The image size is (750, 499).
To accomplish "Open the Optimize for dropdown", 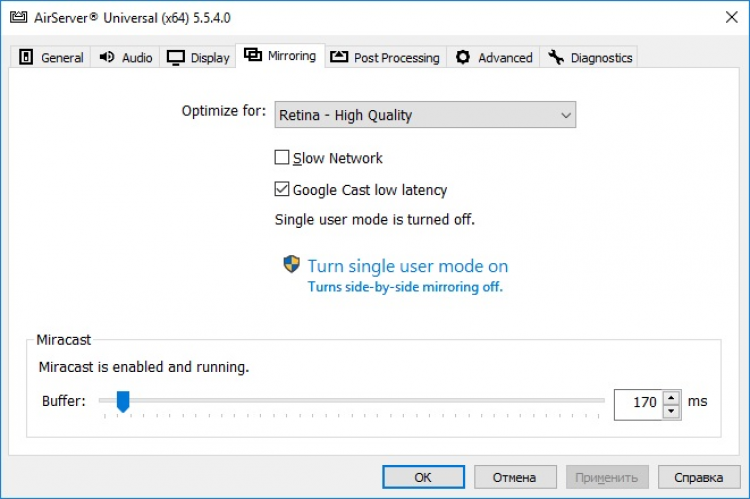I will 425,115.
